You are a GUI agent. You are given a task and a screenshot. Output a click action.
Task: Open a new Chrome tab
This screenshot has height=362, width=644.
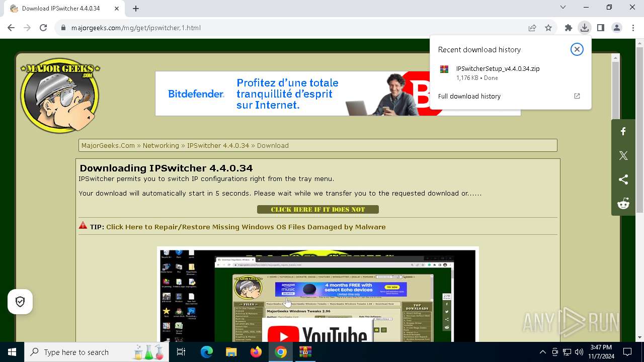pyautogui.click(x=136, y=8)
